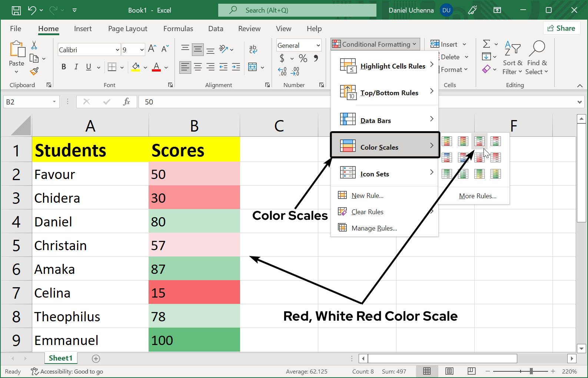Add a new sheet with plus button

(x=96, y=358)
